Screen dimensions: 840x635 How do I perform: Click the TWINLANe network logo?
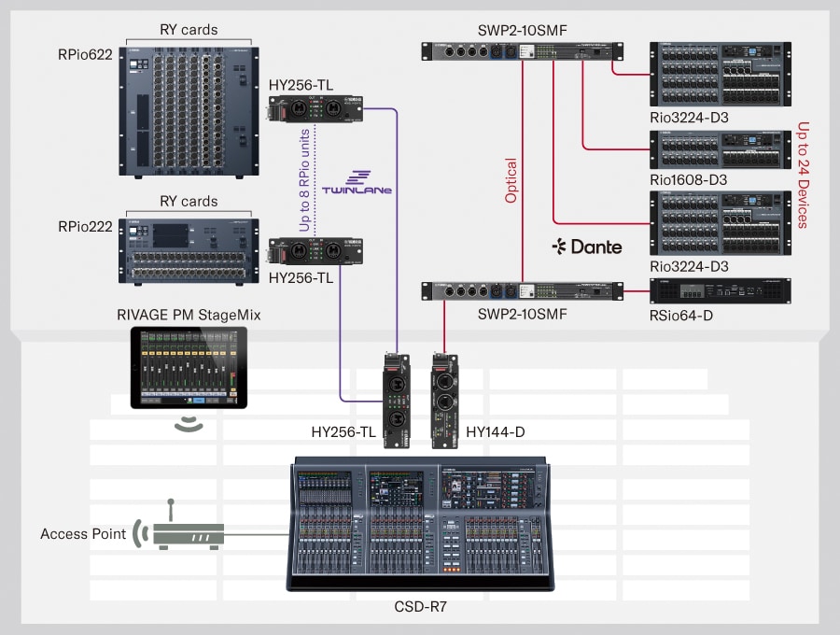point(357,182)
